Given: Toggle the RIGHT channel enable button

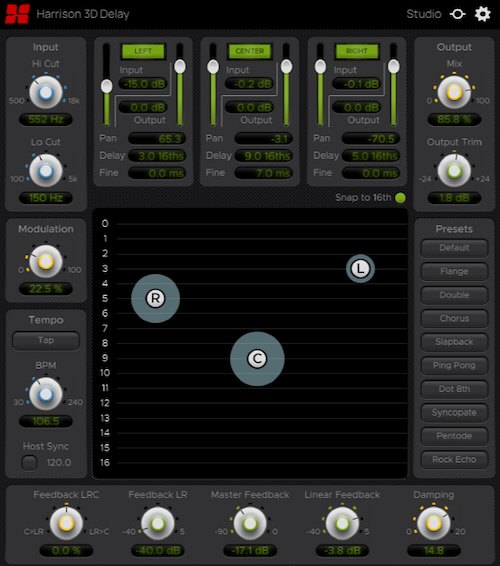Looking at the screenshot, I should (357, 51).
